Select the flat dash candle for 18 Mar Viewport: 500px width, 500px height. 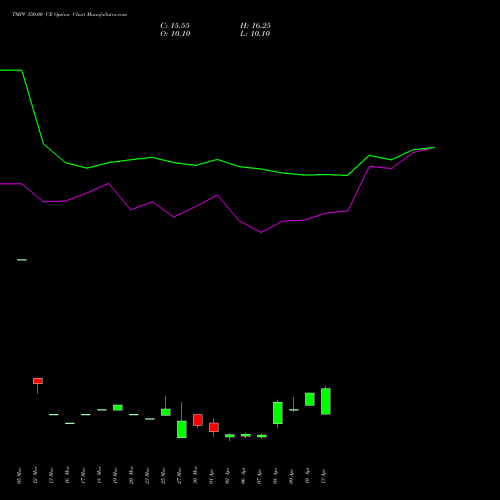102,410
